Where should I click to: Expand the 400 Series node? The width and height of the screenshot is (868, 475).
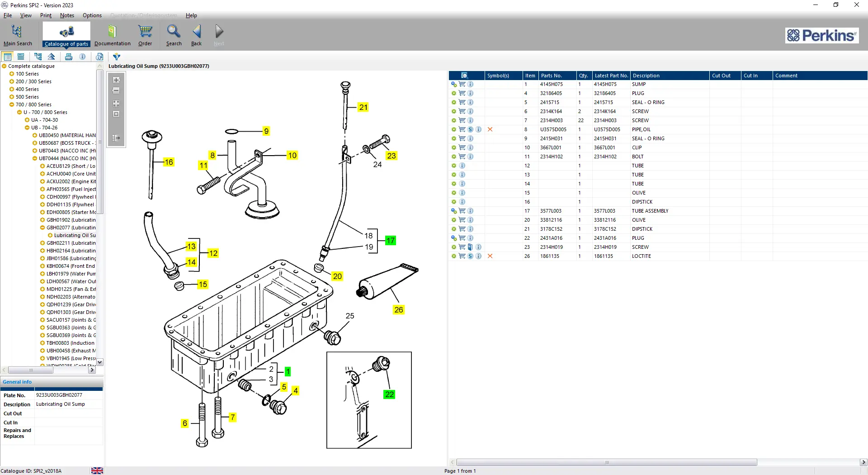[12, 89]
